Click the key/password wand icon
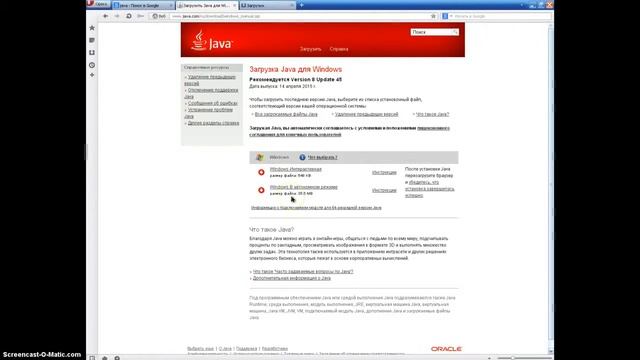 click(140, 16)
